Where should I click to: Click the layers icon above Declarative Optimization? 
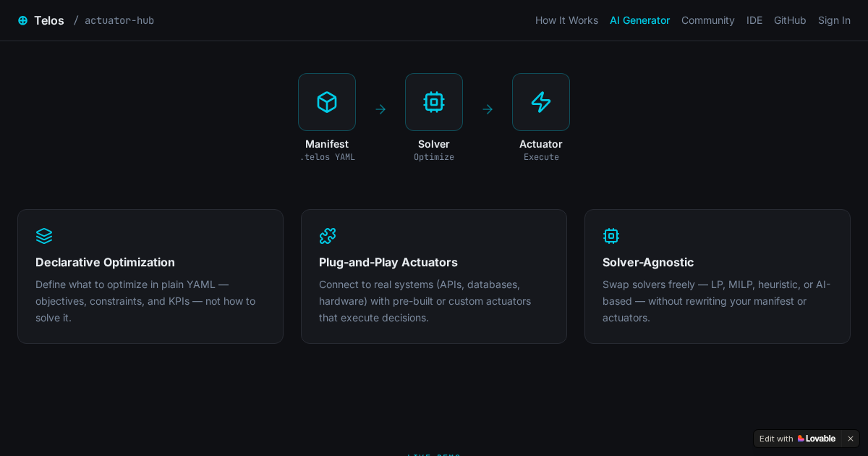point(44,236)
